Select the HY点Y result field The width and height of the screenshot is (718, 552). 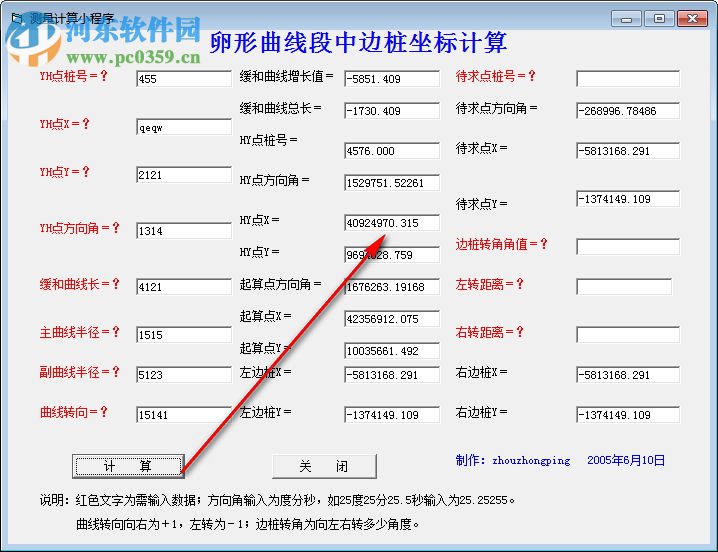pyautogui.click(x=392, y=254)
